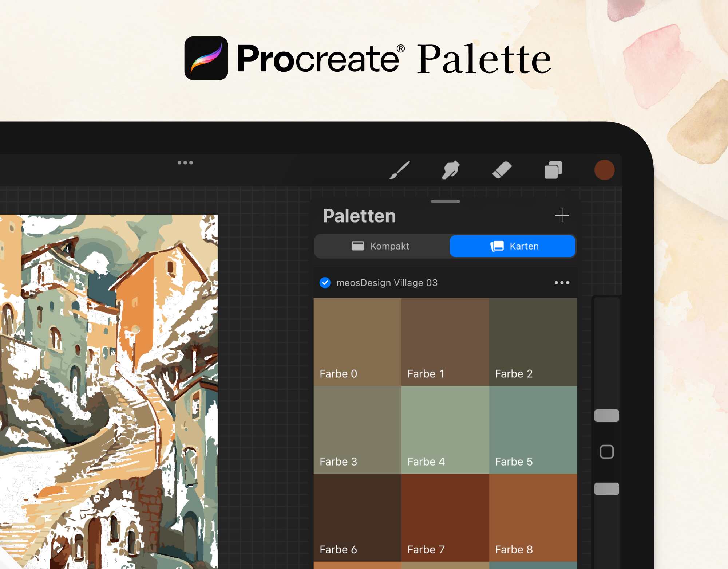
Task: Pick the Farbe 3 swatch
Action: (357, 430)
